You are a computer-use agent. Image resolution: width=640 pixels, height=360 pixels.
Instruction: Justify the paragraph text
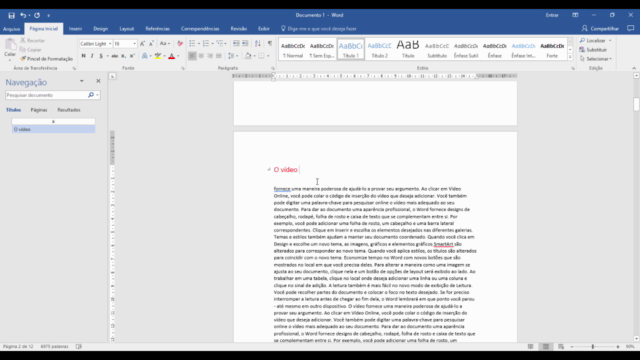[x=219, y=56]
